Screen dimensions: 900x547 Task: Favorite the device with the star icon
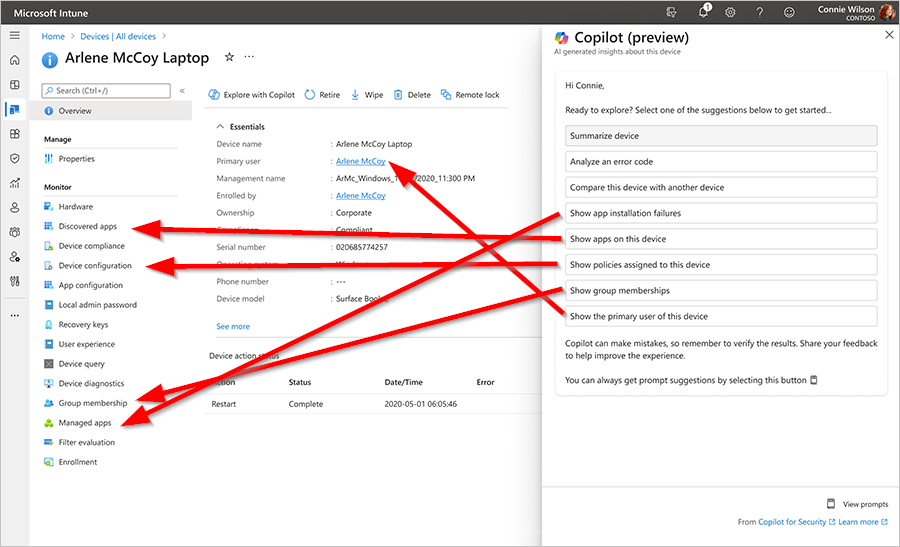(229, 57)
